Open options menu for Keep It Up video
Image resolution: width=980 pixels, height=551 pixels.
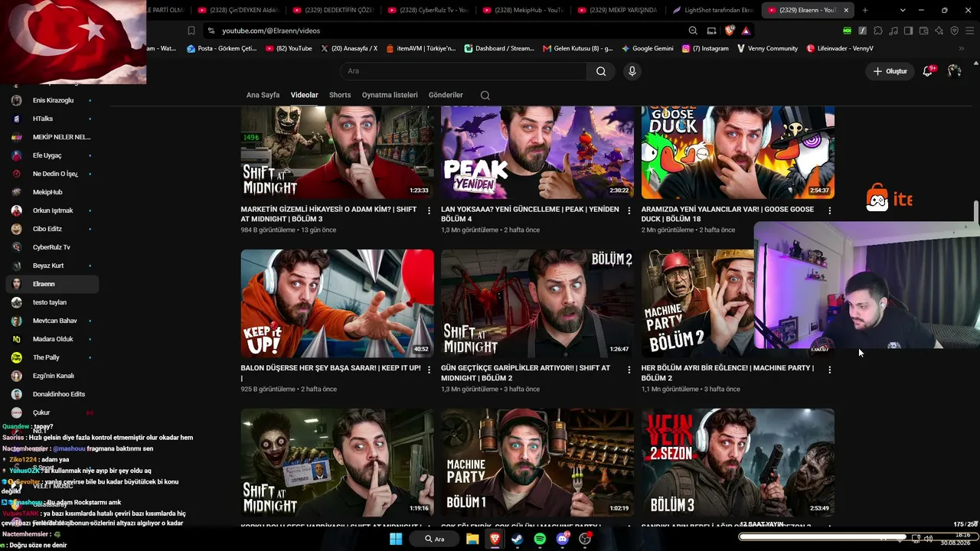[429, 370]
